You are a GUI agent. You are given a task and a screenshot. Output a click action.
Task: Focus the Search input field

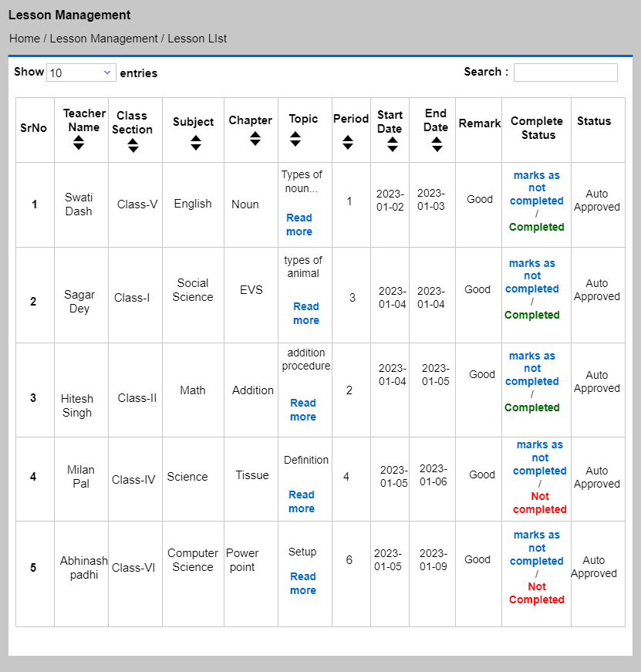[565, 73]
